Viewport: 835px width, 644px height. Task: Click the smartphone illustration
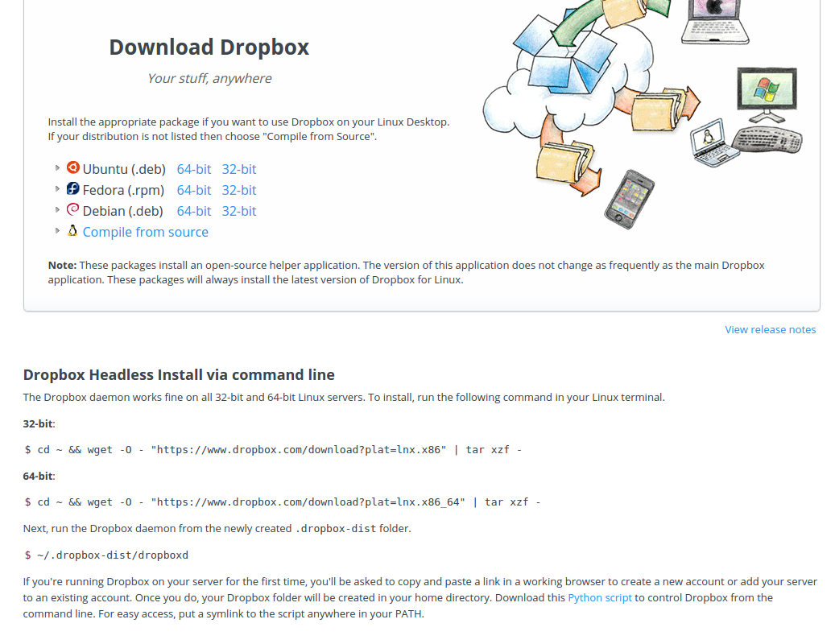[x=629, y=199]
